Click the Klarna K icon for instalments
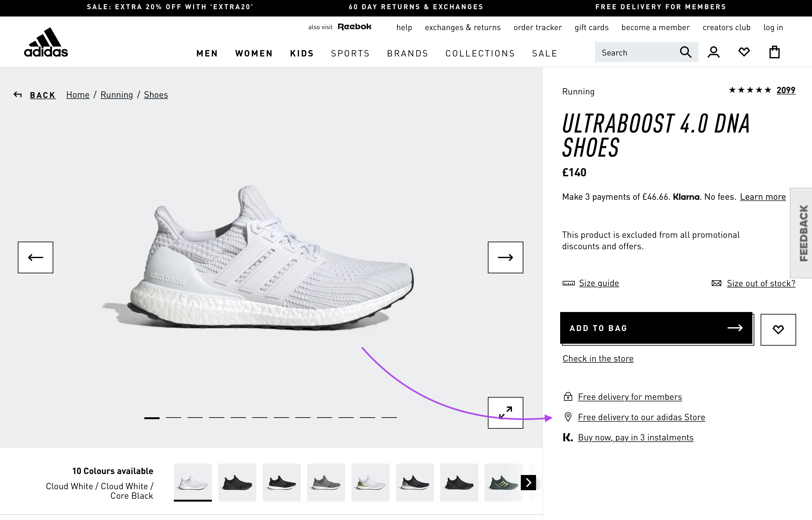Viewport: 812px width, 520px height. 567,437
